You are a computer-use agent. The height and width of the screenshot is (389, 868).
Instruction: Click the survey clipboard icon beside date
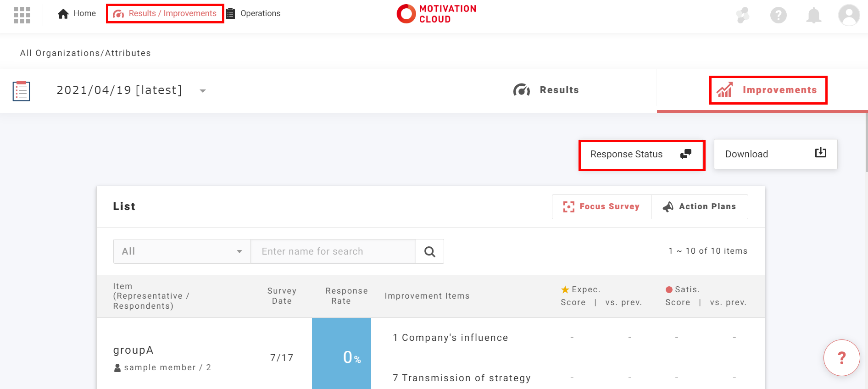point(21,91)
